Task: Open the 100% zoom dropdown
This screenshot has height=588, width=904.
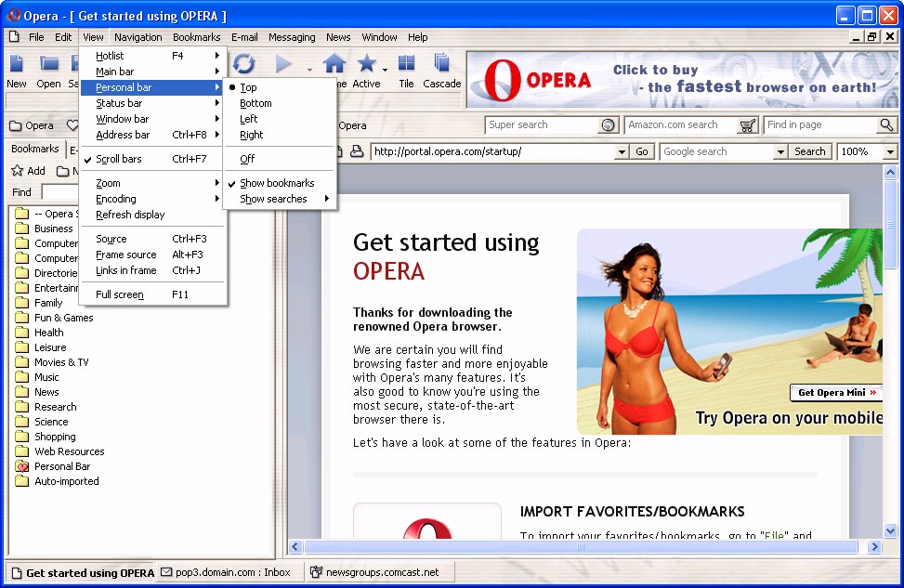Action: [x=890, y=152]
